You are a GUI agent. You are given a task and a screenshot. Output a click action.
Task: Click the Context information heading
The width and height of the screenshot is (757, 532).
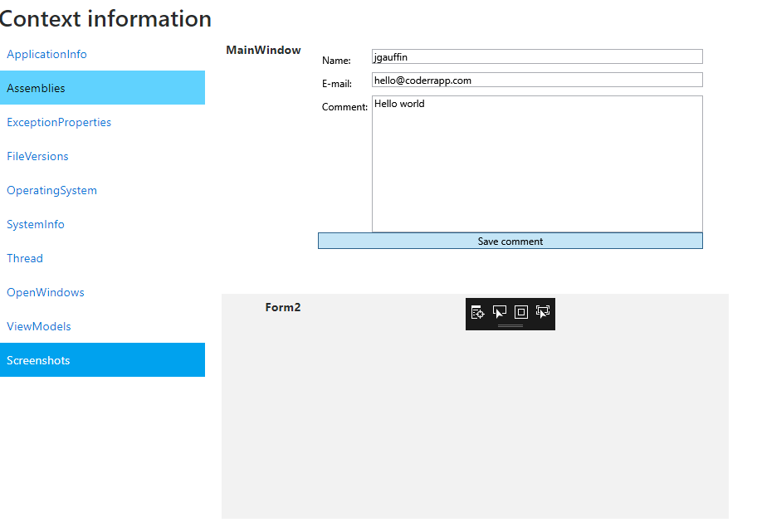click(x=105, y=19)
